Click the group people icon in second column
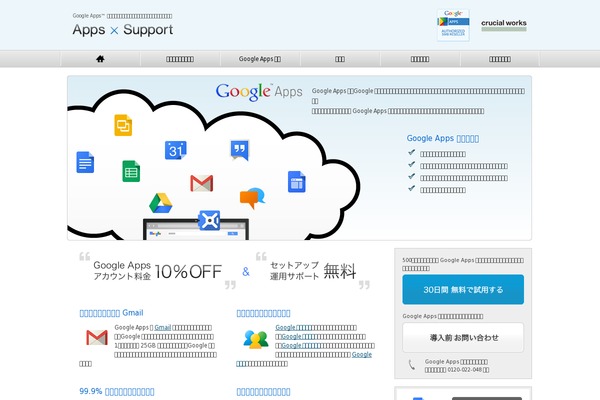 pos(256,339)
